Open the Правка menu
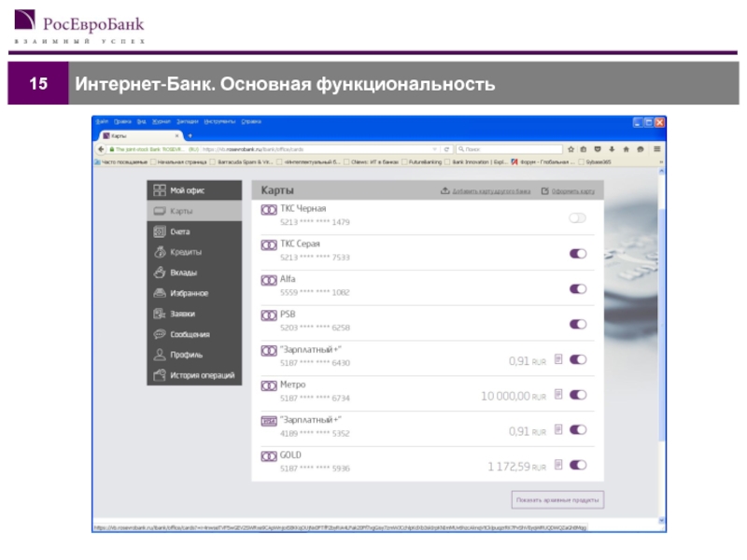Screen dimensions: 747x560 click(x=122, y=122)
